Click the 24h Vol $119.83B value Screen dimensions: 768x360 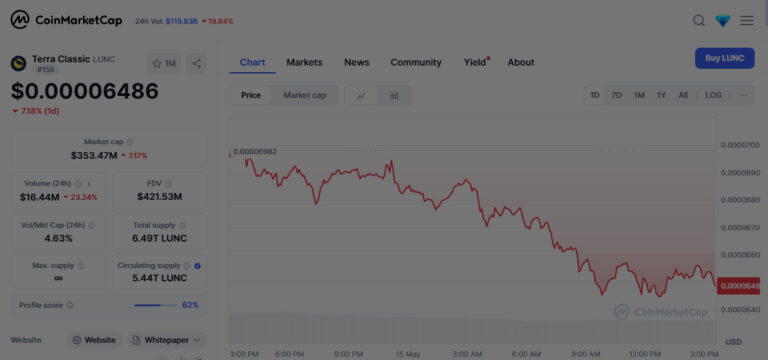pyautogui.click(x=181, y=21)
